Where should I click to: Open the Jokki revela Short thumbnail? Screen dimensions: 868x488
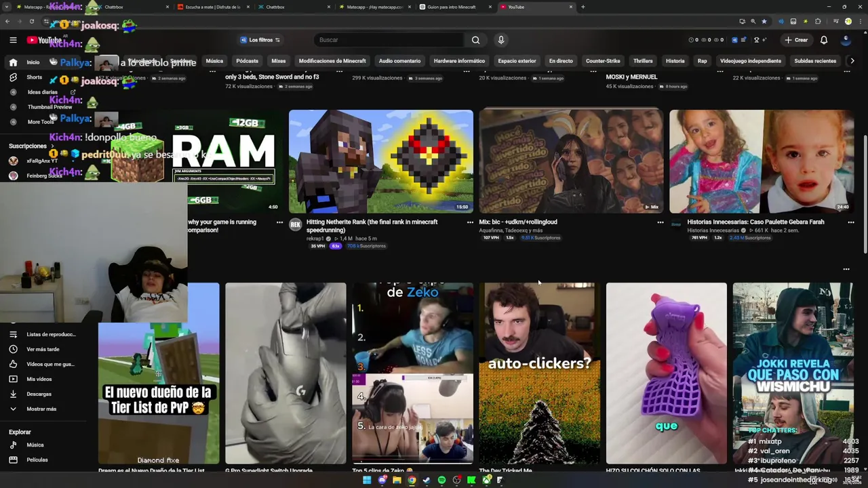(x=793, y=373)
